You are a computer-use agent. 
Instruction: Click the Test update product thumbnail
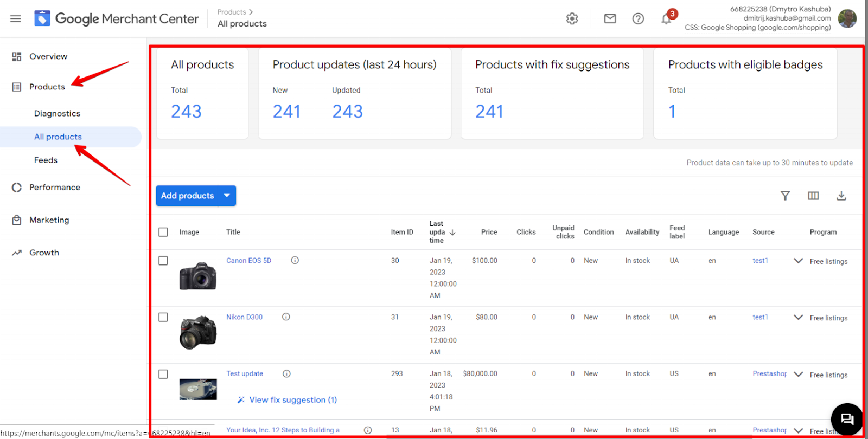pyautogui.click(x=198, y=389)
